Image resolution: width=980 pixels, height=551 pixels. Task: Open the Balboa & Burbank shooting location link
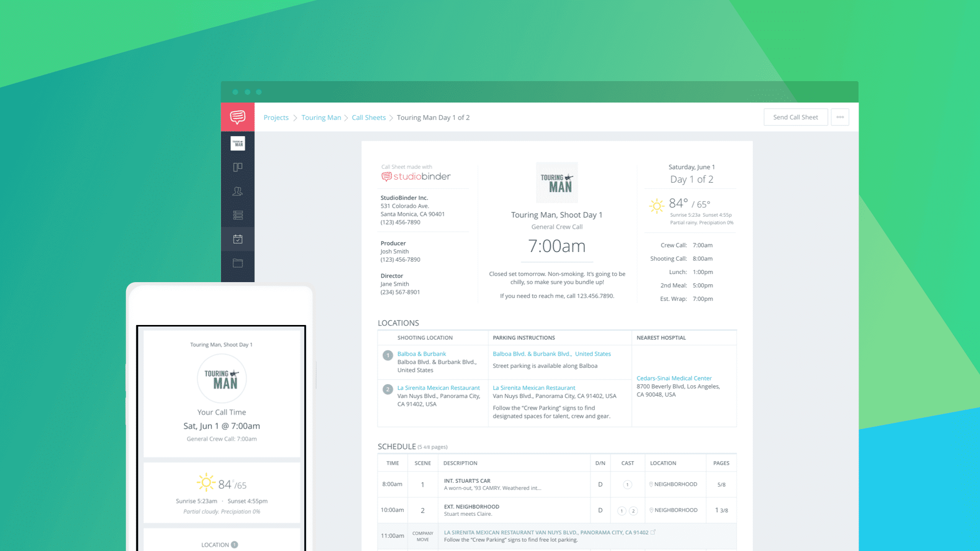coord(420,353)
